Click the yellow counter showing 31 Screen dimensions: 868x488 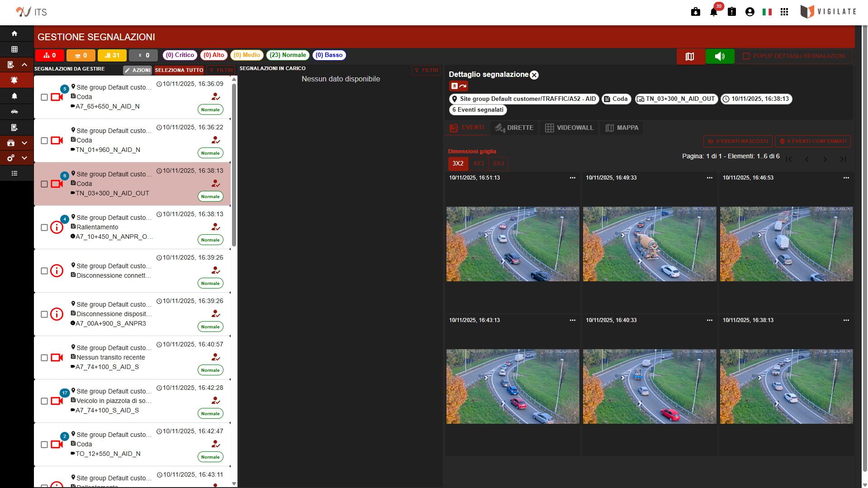pos(112,56)
